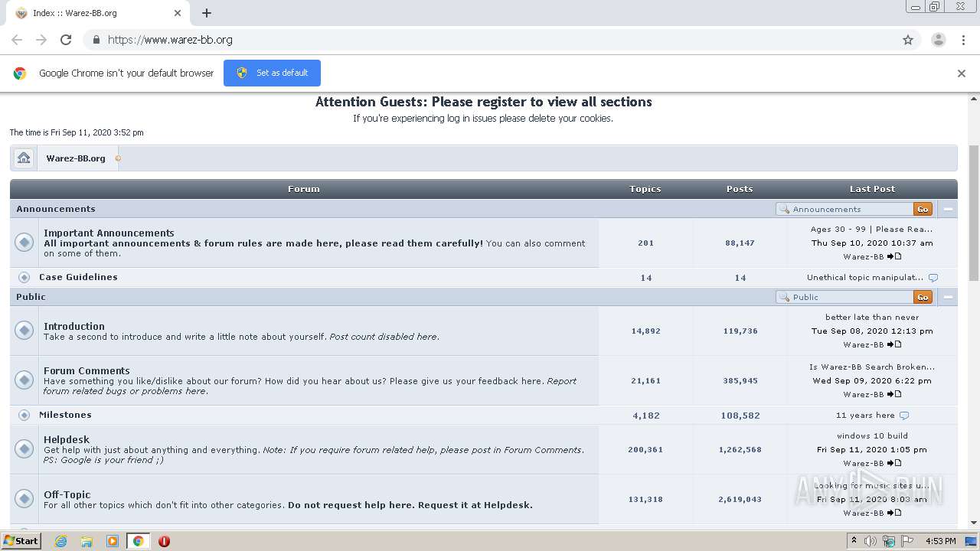Open the Announcements category header link
This screenshot has width=980, height=551.
(56, 209)
